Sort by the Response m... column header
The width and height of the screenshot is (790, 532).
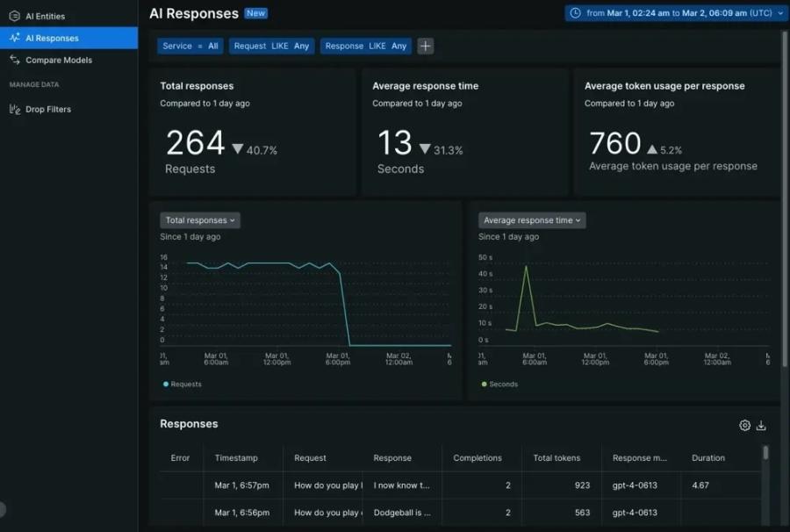(x=639, y=458)
